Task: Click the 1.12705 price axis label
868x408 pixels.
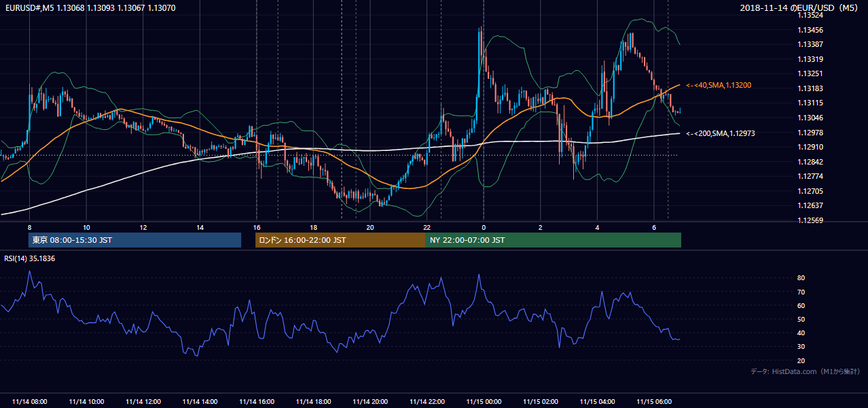Action: tap(811, 191)
